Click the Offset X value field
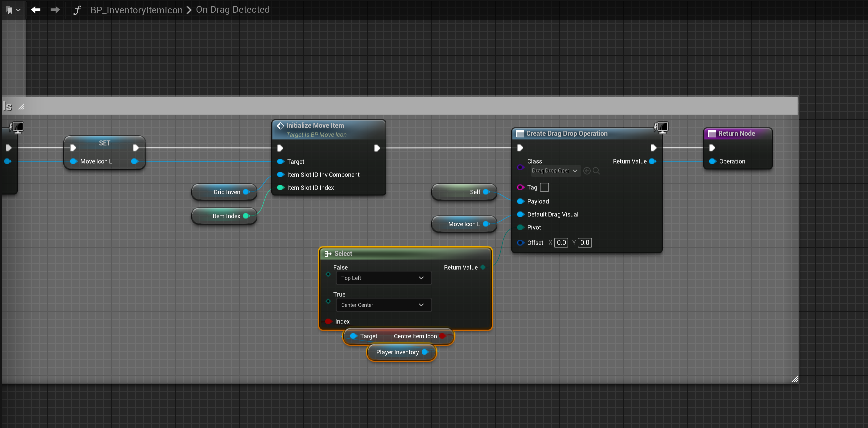Viewport: 868px width, 428px height. tap(561, 243)
